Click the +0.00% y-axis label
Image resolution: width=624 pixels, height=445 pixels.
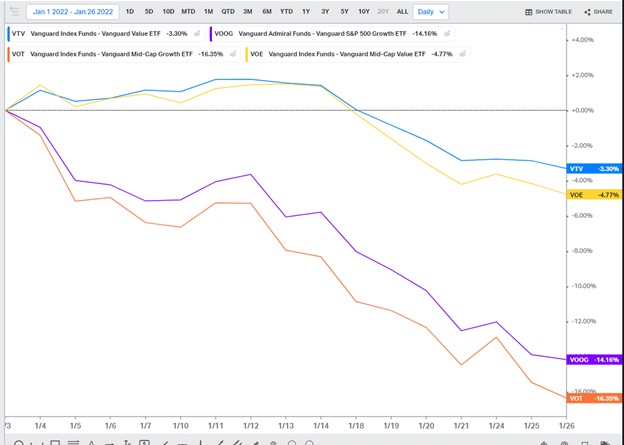(x=583, y=110)
